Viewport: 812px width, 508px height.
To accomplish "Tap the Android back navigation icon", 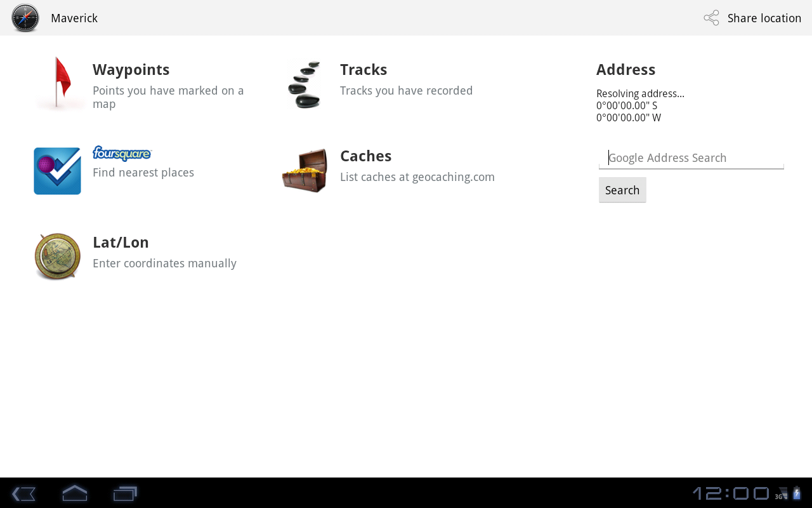I will tap(23, 493).
